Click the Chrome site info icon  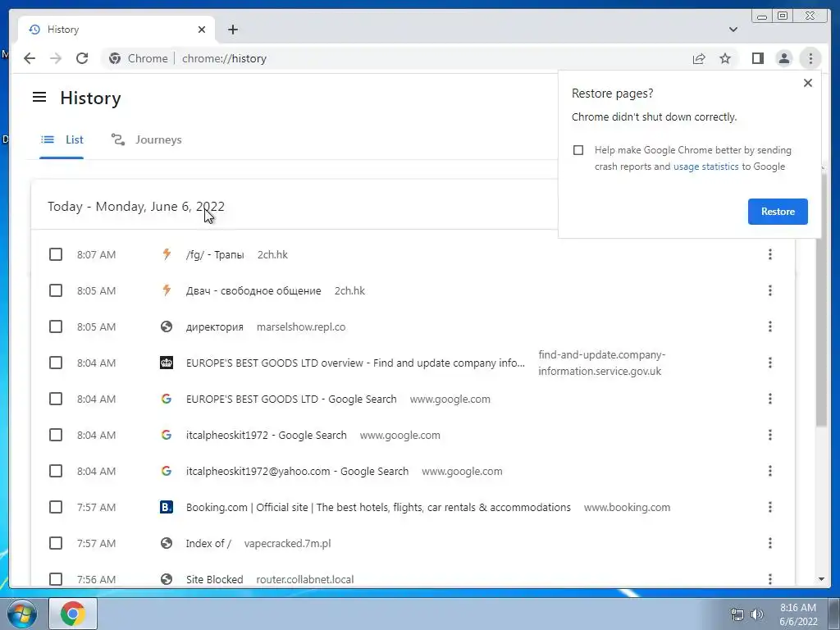point(115,58)
